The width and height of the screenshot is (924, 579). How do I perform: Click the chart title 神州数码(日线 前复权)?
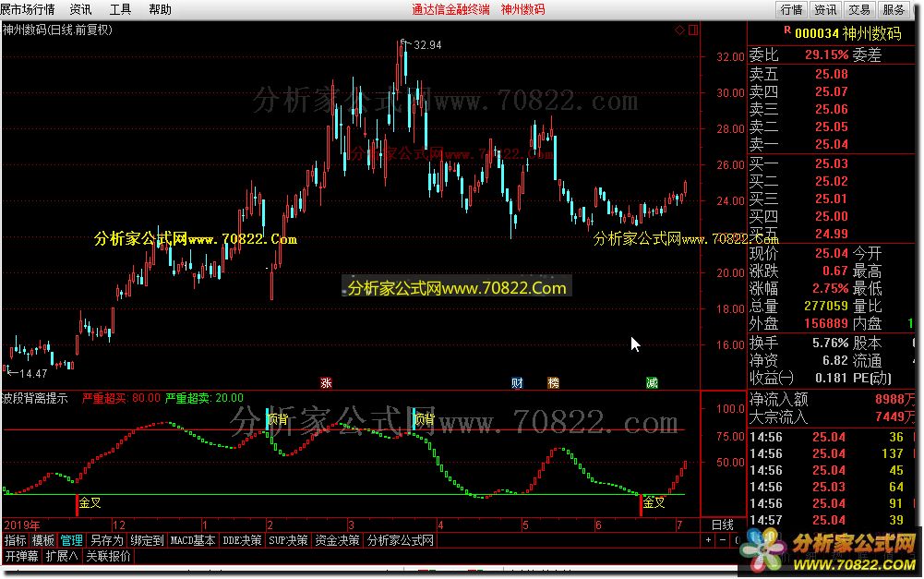[x=57, y=30]
